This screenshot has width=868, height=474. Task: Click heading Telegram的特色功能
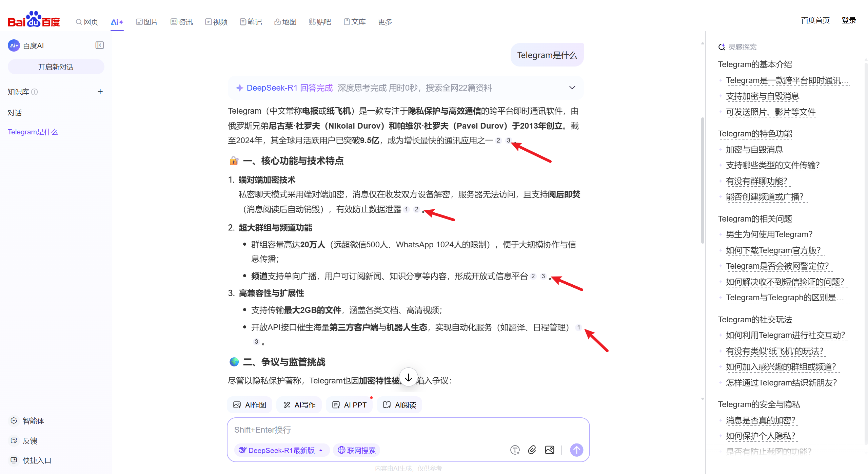[x=755, y=134]
